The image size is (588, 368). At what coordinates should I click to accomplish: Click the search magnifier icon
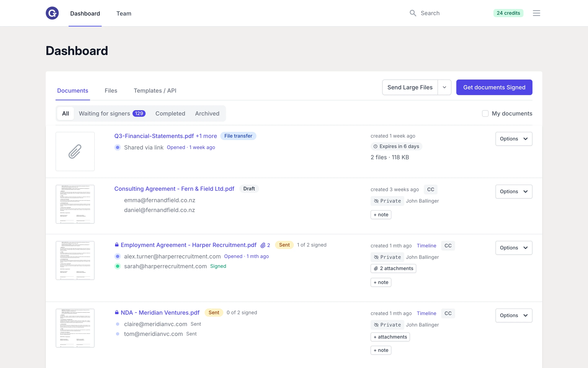tap(413, 13)
